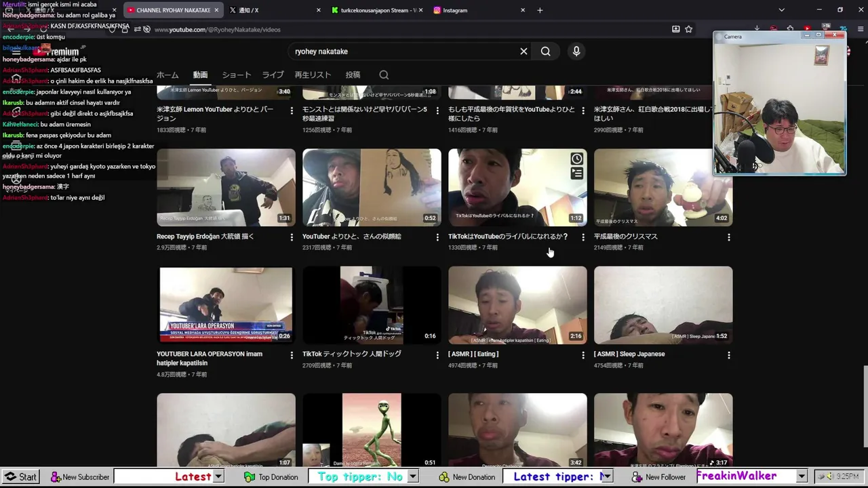Add the TikTok rival video to Watch Later
Screen dimensions: 868x488
click(x=576, y=159)
